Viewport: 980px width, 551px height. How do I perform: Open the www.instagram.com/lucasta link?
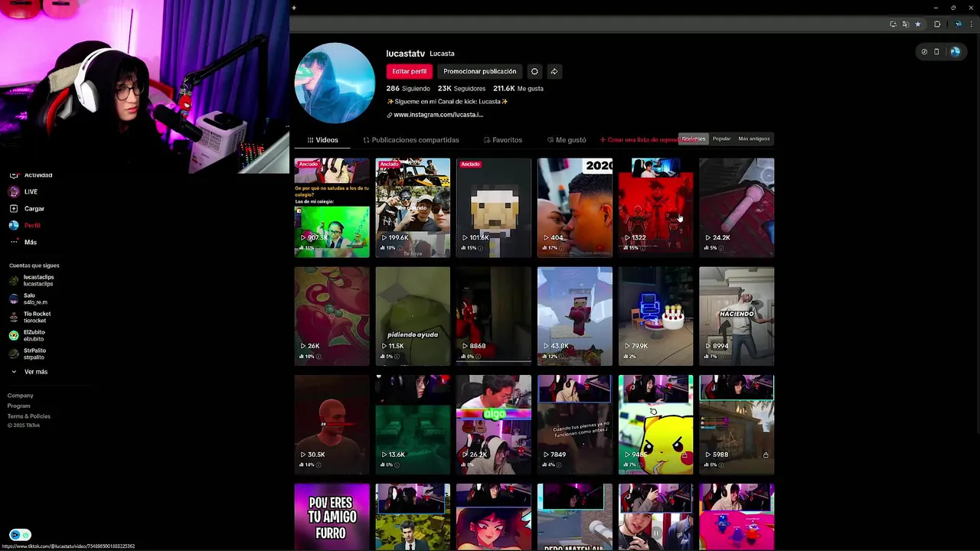pos(439,115)
